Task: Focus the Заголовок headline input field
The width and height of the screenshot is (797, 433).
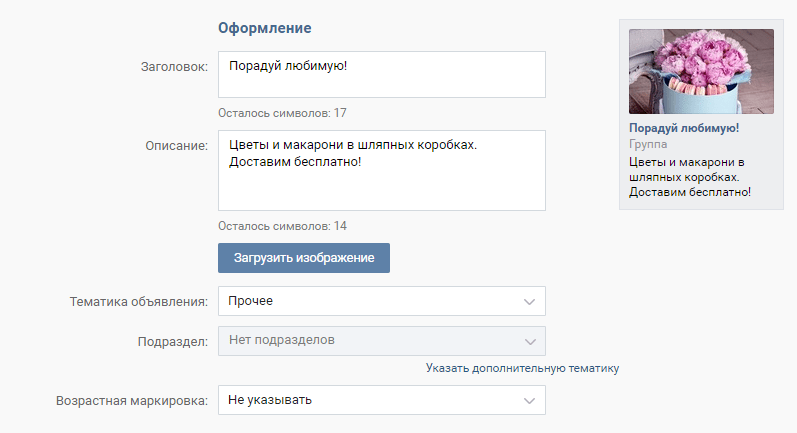Action: (x=381, y=75)
